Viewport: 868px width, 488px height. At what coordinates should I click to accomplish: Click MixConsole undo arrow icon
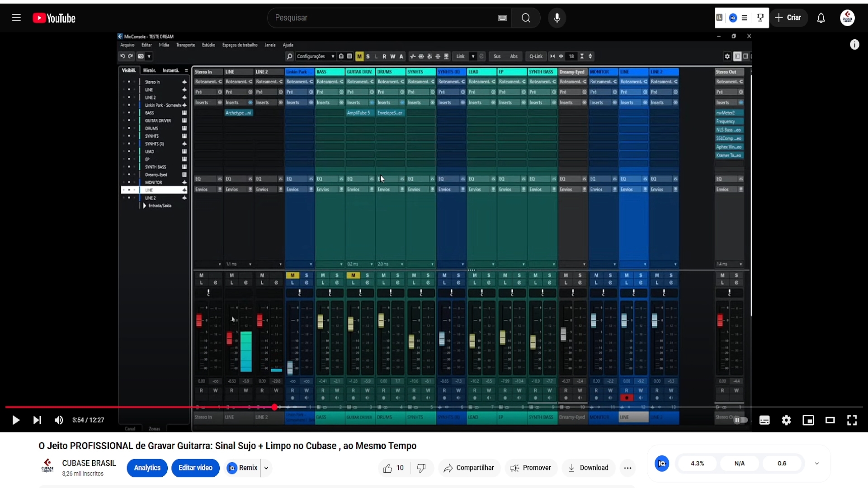[x=122, y=56]
